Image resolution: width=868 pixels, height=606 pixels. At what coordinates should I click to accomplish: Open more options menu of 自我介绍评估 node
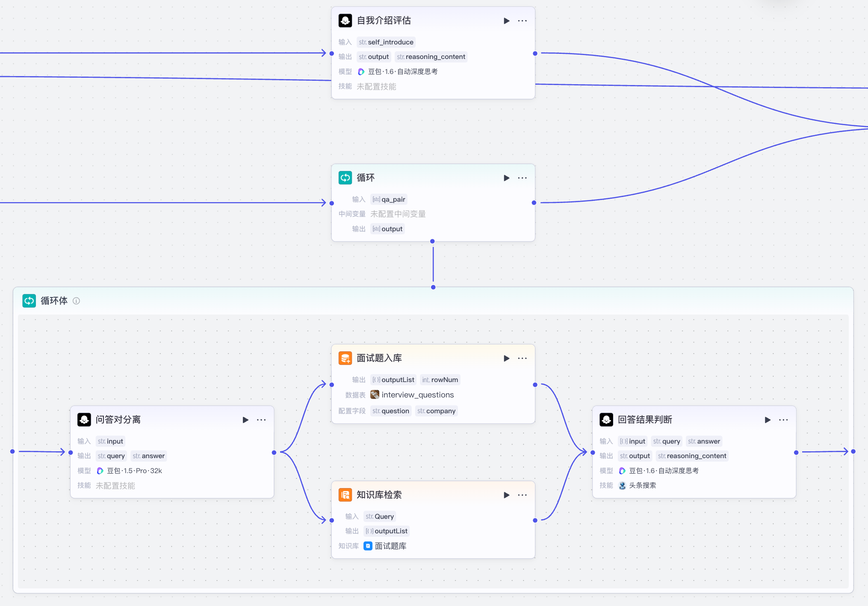coord(522,21)
